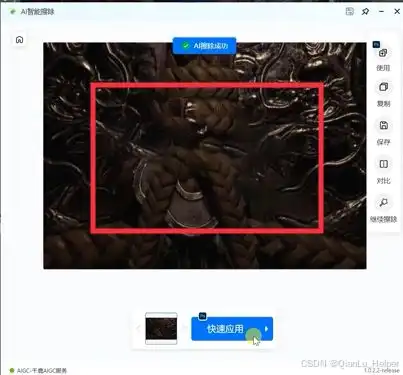
Task: Click the 复制 copy icon
Action: 383,87
